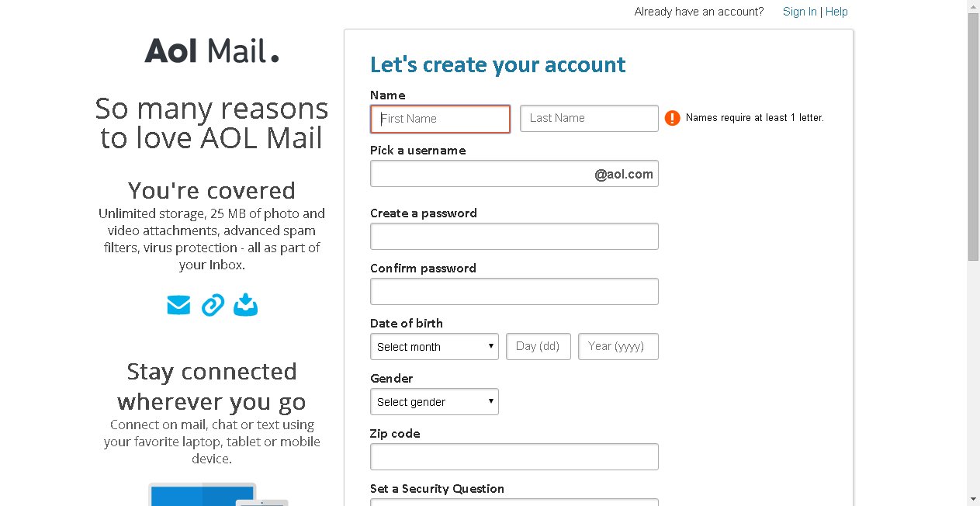This screenshot has height=506, width=980.
Task: Expand the Select gender dropdown
Action: [x=435, y=402]
